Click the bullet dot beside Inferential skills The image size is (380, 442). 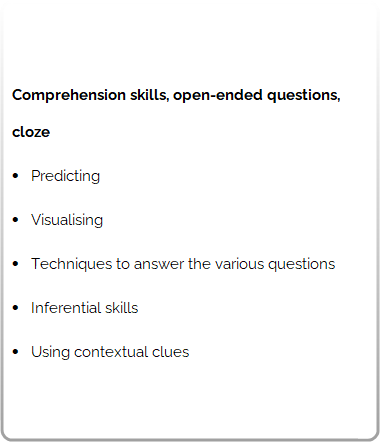15,308
